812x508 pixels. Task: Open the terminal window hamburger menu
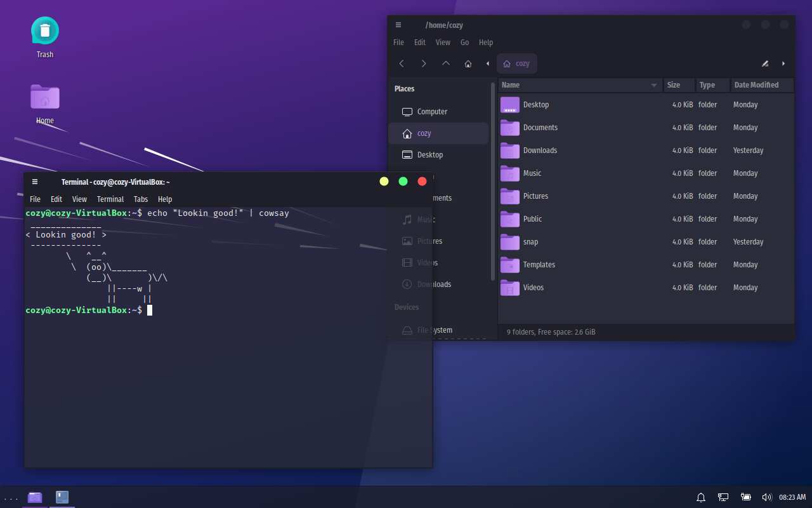pos(35,182)
